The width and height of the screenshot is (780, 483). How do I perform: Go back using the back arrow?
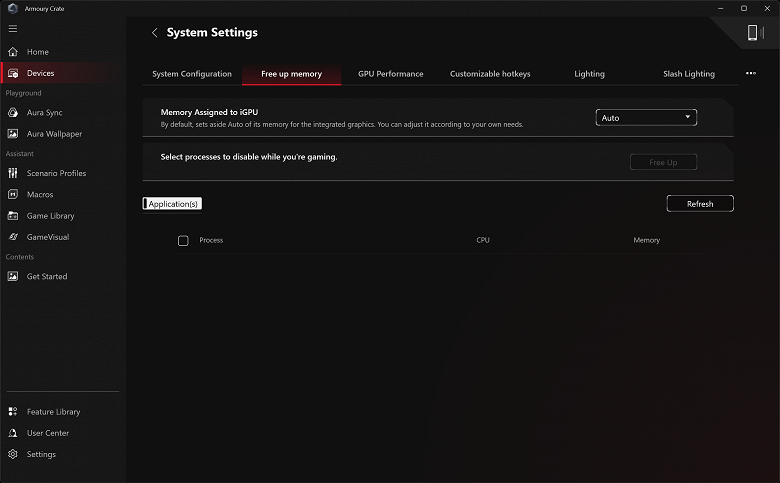pos(155,33)
